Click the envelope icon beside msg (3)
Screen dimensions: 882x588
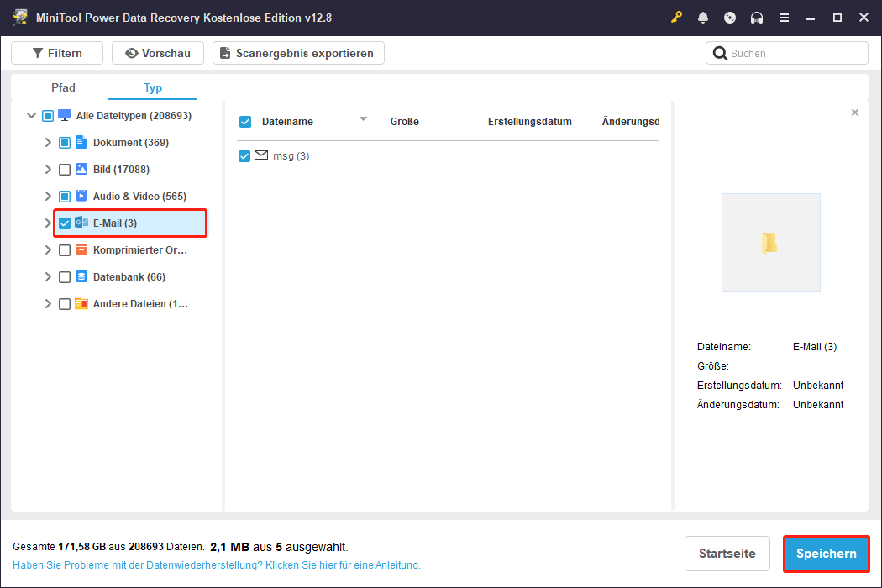(261, 155)
